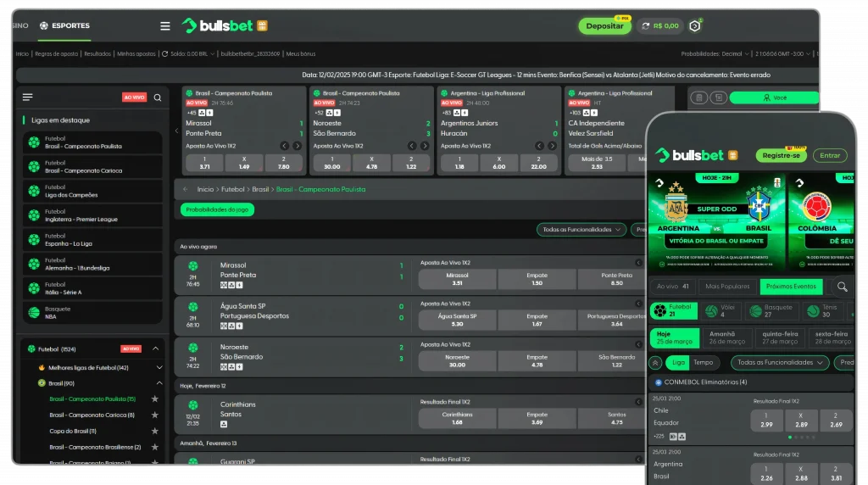Viewport: 868px width, 485px height.
Task: Click Entrar on the phone
Action: tap(830, 155)
